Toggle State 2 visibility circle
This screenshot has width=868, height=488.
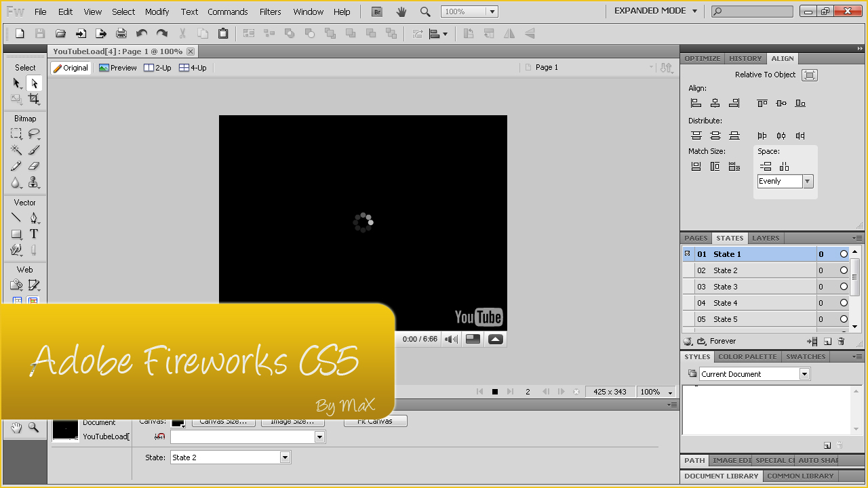(844, 270)
